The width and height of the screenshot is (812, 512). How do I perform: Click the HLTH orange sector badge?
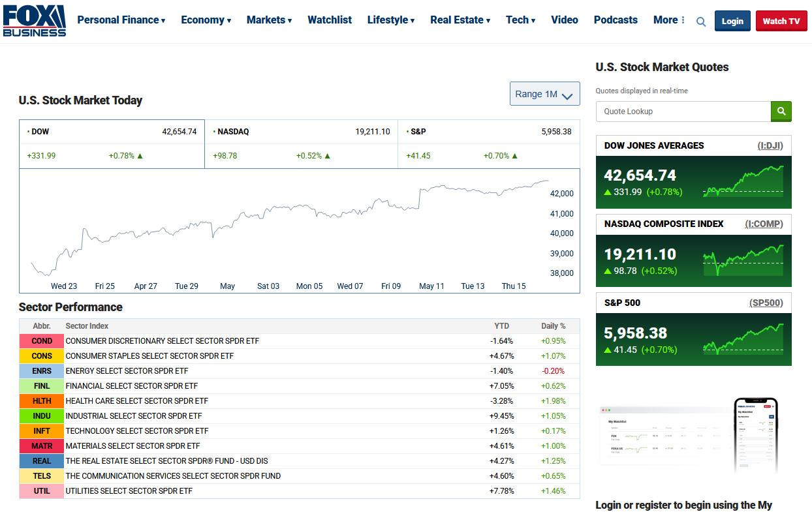click(42, 401)
